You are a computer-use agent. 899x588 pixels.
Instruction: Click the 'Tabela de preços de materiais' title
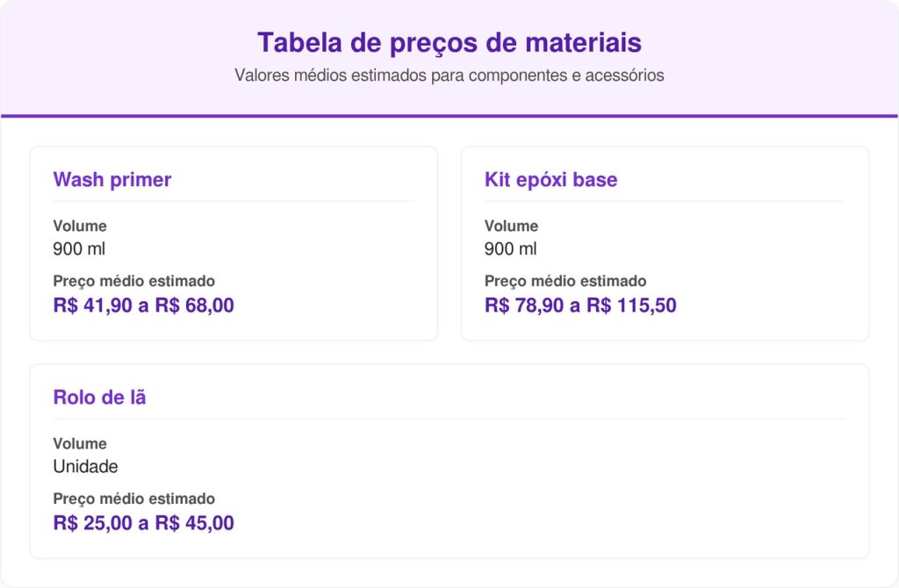click(x=449, y=42)
